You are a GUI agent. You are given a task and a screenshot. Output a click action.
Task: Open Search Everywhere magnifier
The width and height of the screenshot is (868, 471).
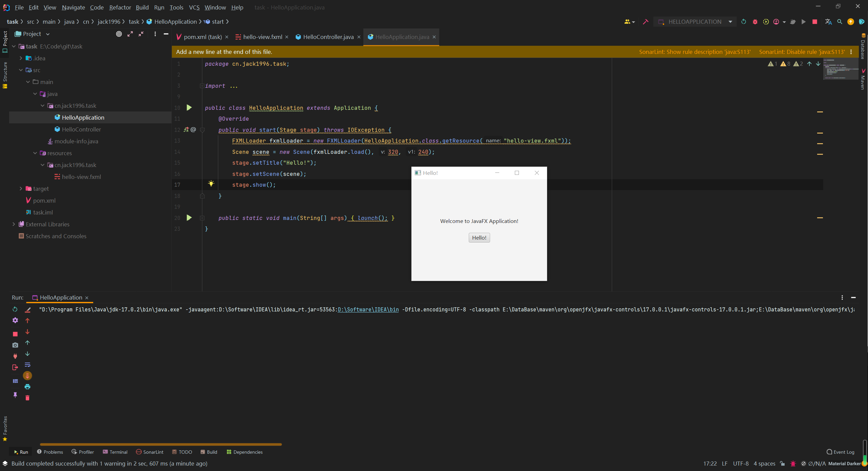coord(840,21)
